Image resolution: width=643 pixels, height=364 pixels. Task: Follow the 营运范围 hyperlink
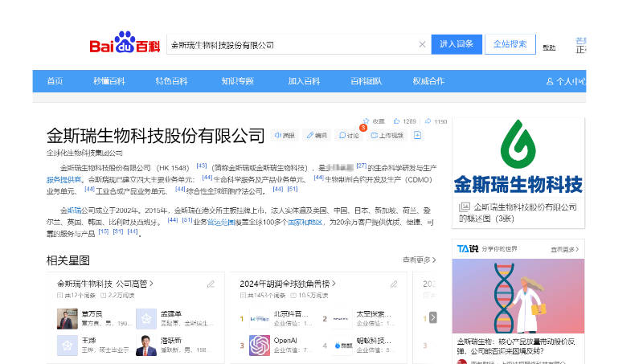pyautogui.click(x=220, y=222)
